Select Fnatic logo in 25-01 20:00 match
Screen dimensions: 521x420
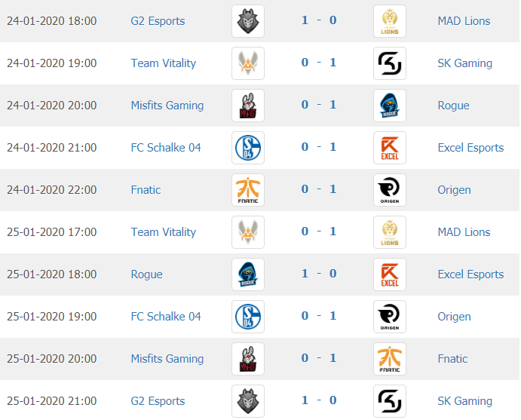390,359
